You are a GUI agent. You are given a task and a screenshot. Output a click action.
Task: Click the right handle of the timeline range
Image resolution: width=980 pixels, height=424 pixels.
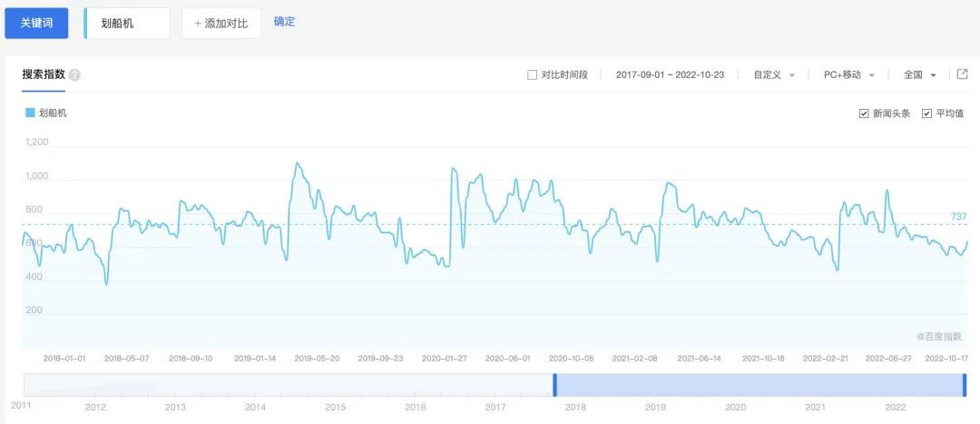tap(964, 385)
